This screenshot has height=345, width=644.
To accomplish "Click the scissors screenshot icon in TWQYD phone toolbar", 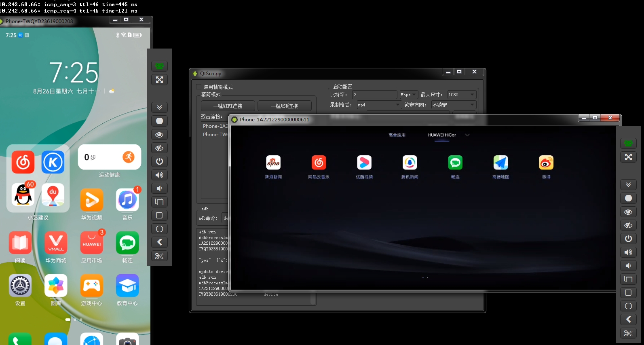I will [x=159, y=256].
